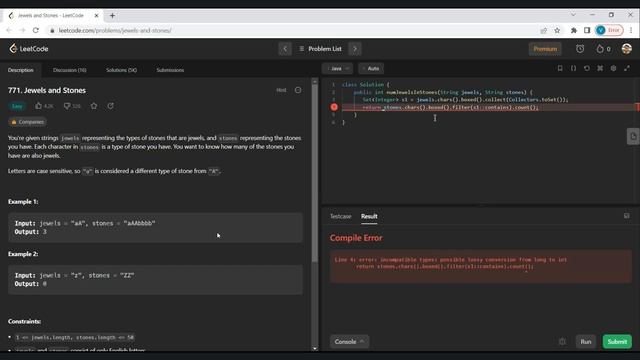The height and width of the screenshot is (360, 640).
Task: Click the LeetCode logo
Action: [29, 49]
